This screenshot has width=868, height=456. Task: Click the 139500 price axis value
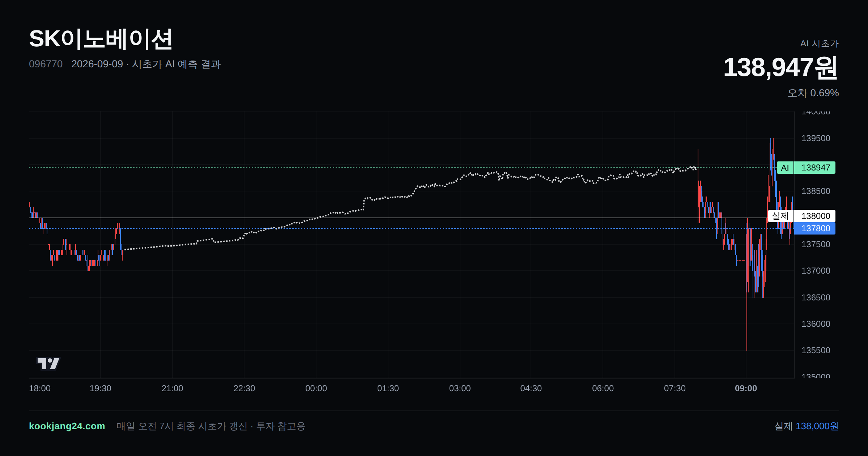816,138
